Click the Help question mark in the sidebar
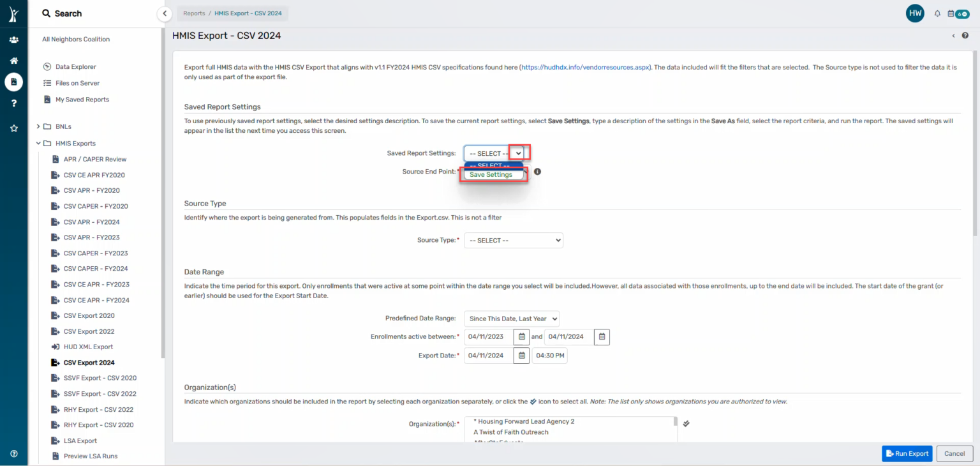980x466 pixels. 13,103
